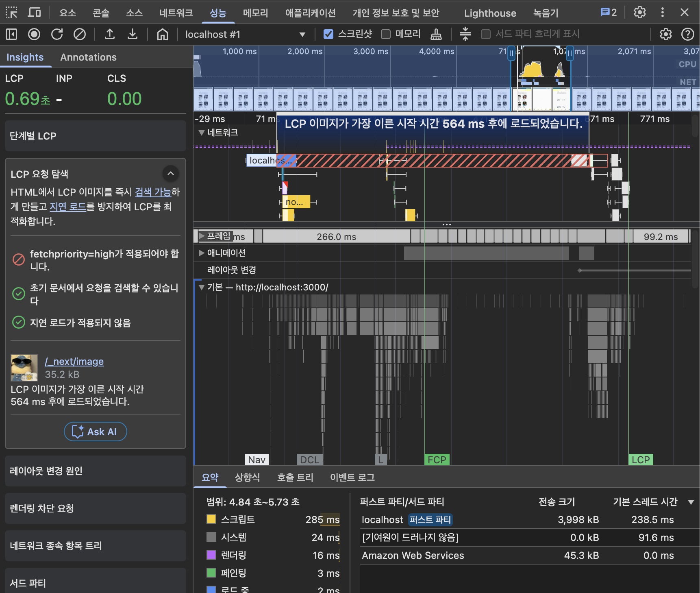This screenshot has height=593, width=700.
Task: Open the /_next/image link
Action: (x=74, y=362)
